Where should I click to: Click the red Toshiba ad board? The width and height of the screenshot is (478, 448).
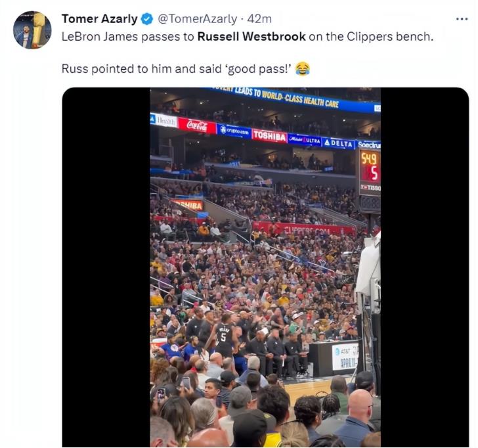point(269,135)
